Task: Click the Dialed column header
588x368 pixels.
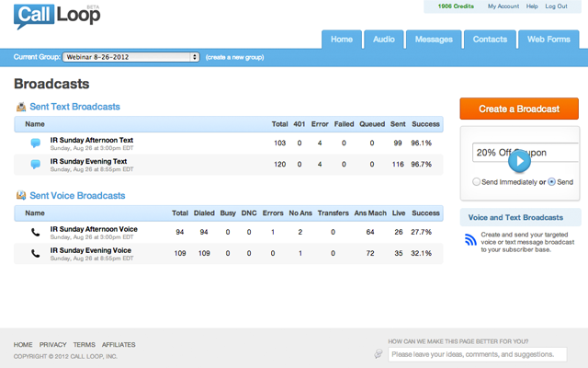Action: 204,213
